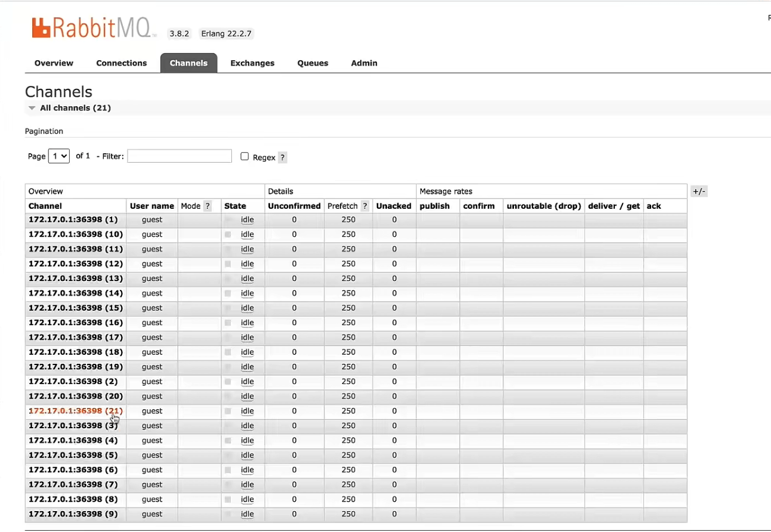This screenshot has width=771, height=532.
Task: Sort by the User name column header
Action: coord(152,206)
